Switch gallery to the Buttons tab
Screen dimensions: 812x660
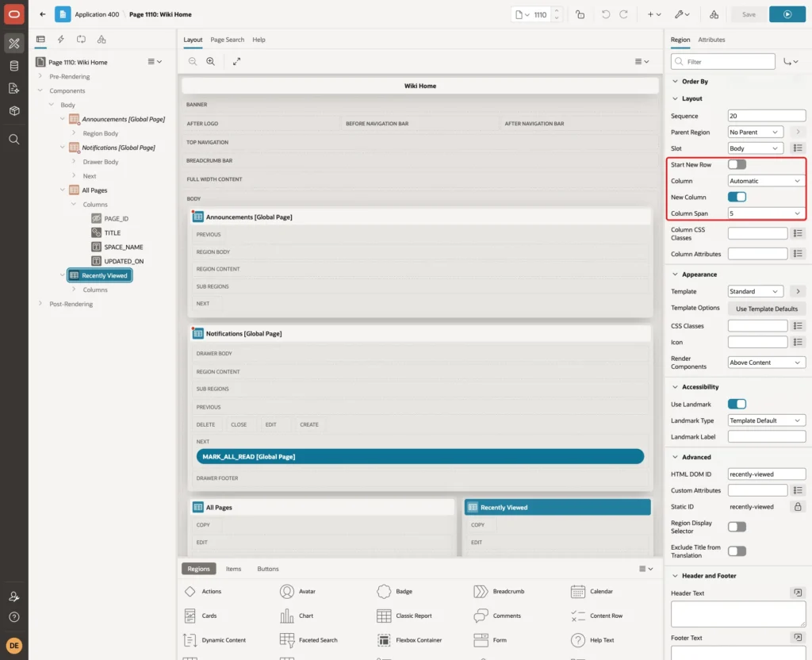pos(268,569)
